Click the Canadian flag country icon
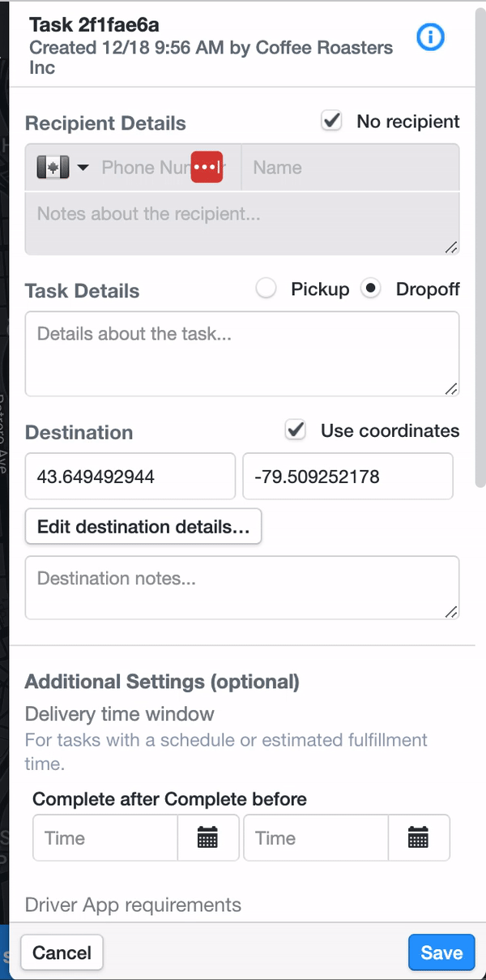Viewport: 486px width, 980px height. [53, 168]
